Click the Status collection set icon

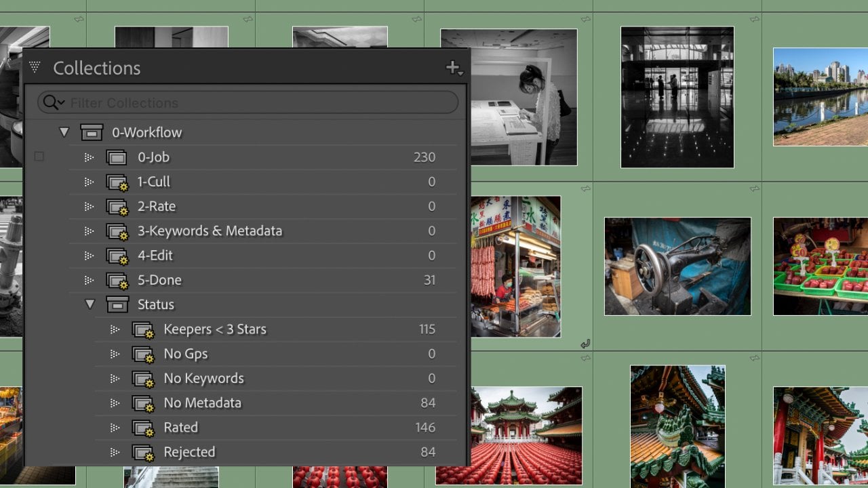(x=117, y=305)
